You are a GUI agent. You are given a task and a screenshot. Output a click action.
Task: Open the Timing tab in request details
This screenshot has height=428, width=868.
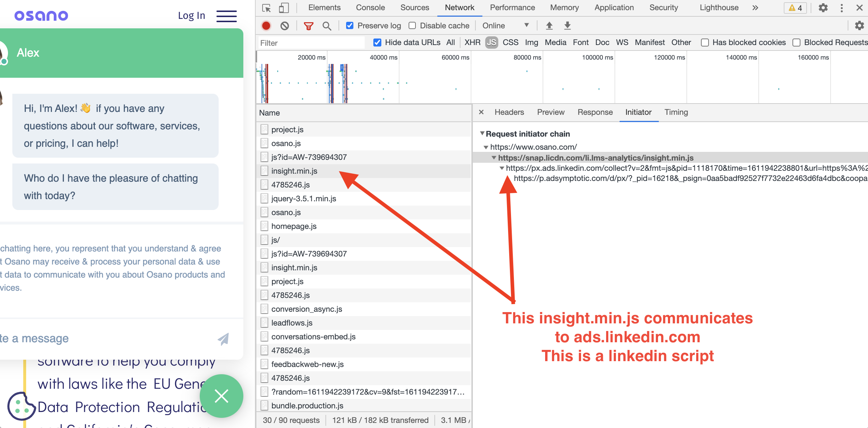click(676, 112)
